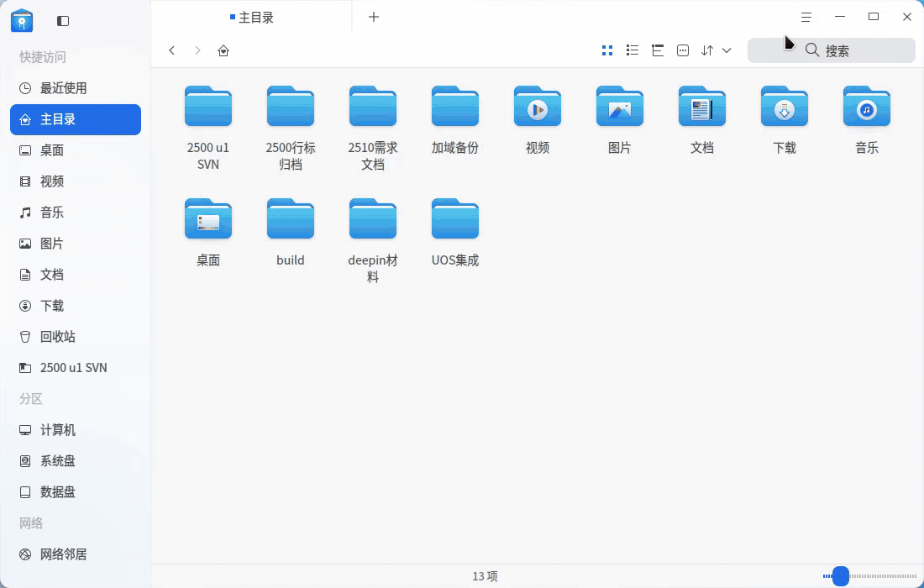
Task: Open 视频 in the sidebar
Action: pyautogui.click(x=76, y=181)
